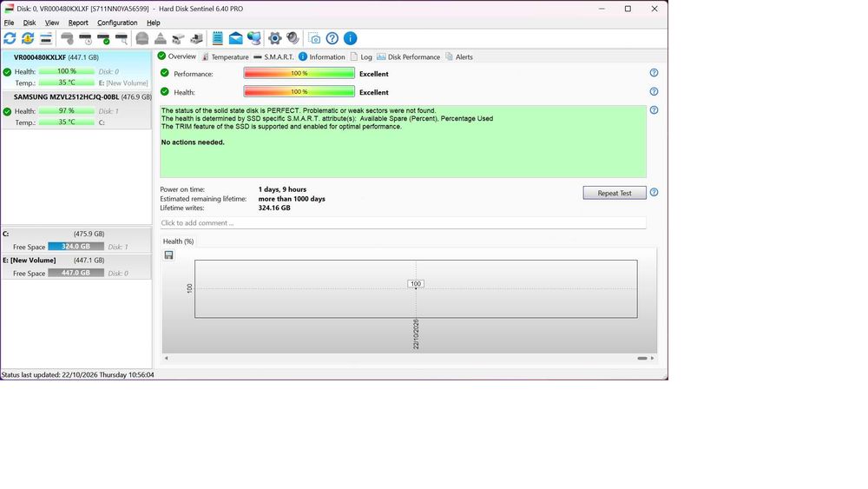The image size is (868, 489).
Task: Click the 35 °C temperature bar of VR000480KXLXF
Action: pos(67,83)
